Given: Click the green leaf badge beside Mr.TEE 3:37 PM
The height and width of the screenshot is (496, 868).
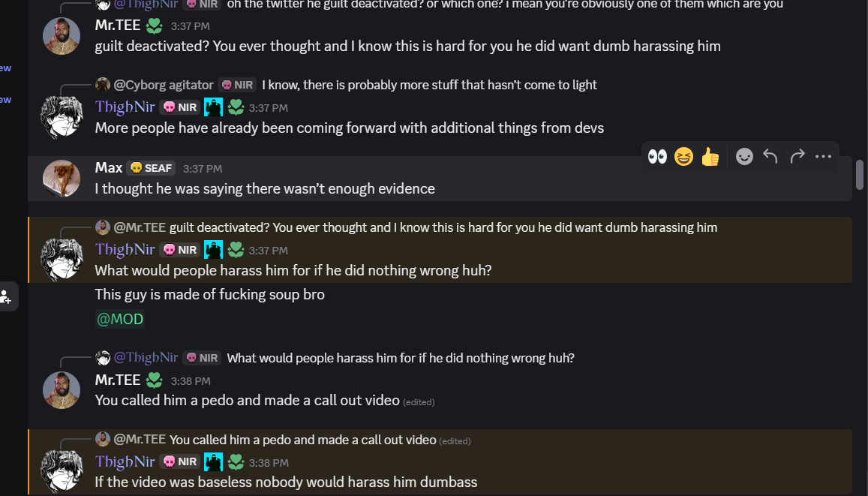Looking at the screenshot, I should point(154,26).
